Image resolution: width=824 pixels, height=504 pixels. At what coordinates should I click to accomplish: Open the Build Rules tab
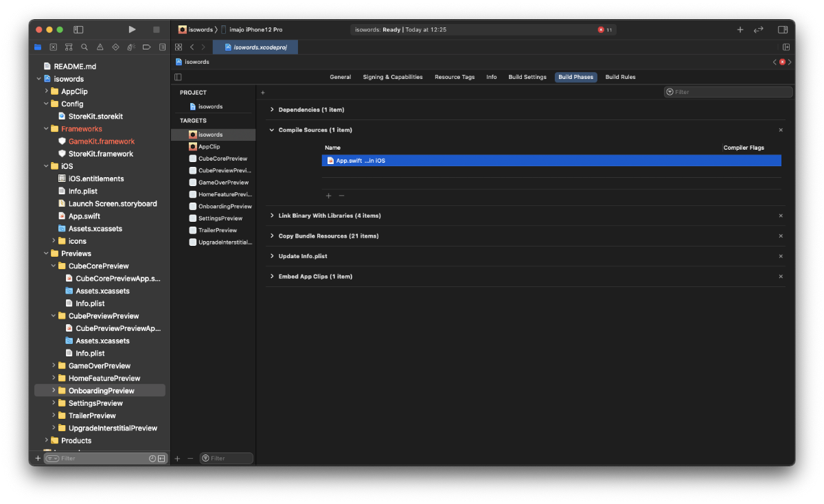[620, 77]
